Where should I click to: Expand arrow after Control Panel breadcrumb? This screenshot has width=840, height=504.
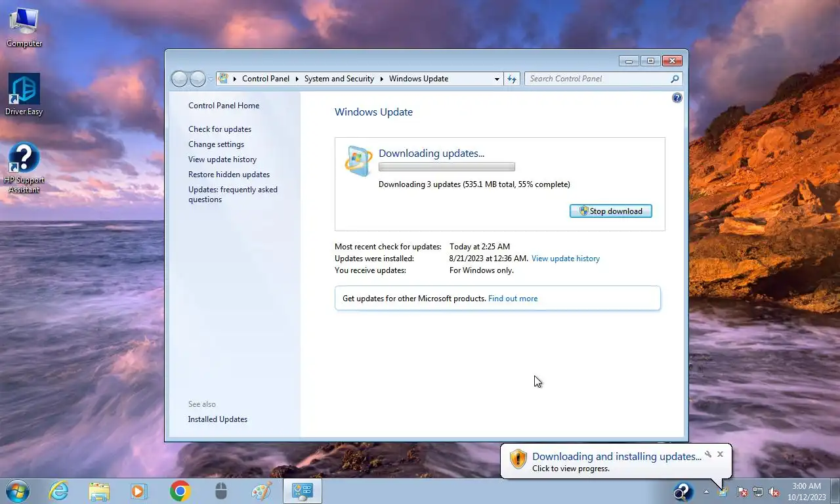(x=297, y=79)
